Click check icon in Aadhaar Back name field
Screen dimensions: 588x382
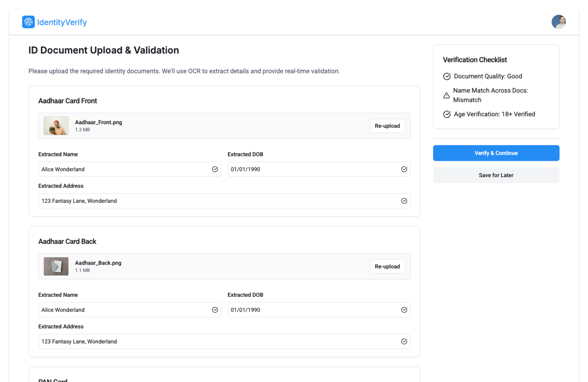point(215,310)
